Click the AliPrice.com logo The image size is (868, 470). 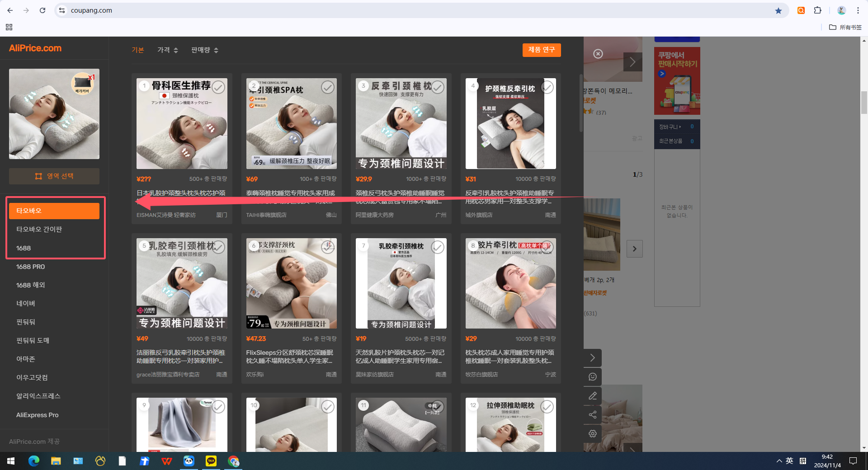coord(35,48)
